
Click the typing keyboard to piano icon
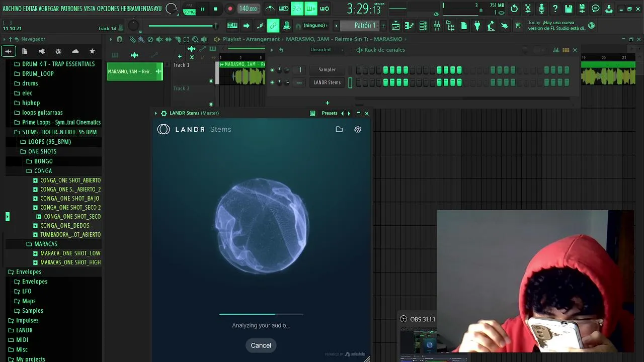click(232, 26)
